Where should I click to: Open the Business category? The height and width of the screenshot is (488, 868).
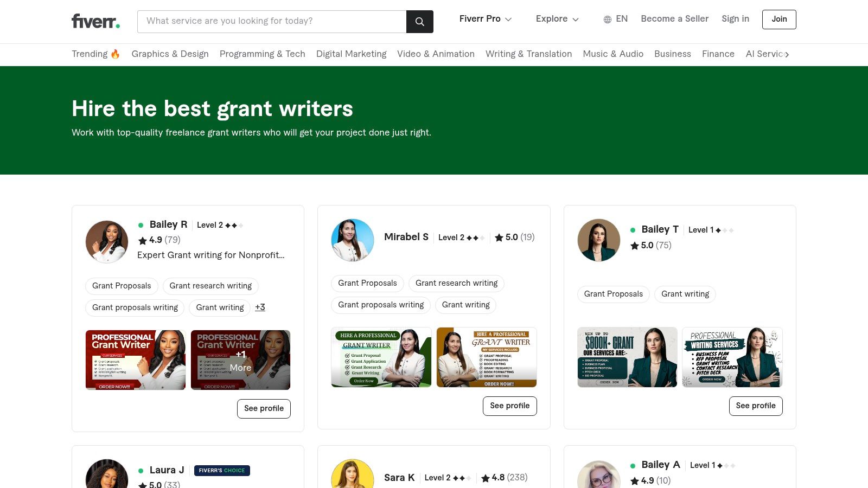(672, 54)
